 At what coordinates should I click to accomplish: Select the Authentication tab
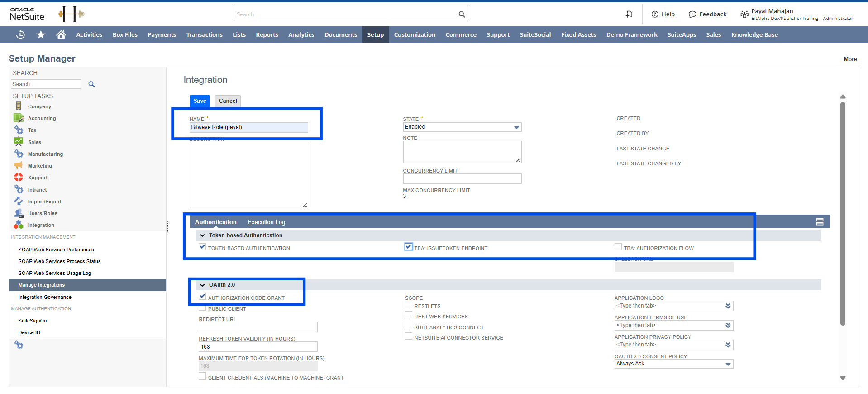(x=215, y=222)
